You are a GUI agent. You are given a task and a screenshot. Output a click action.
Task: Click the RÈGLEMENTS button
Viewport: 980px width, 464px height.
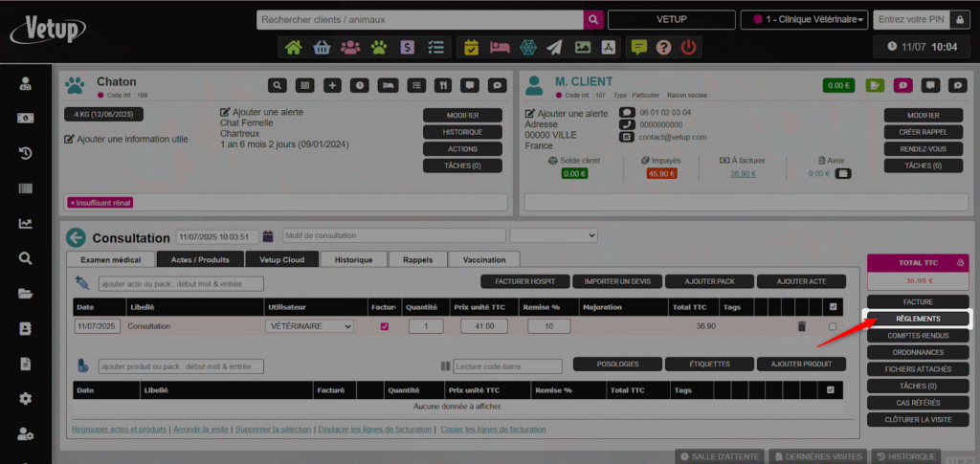(x=917, y=319)
